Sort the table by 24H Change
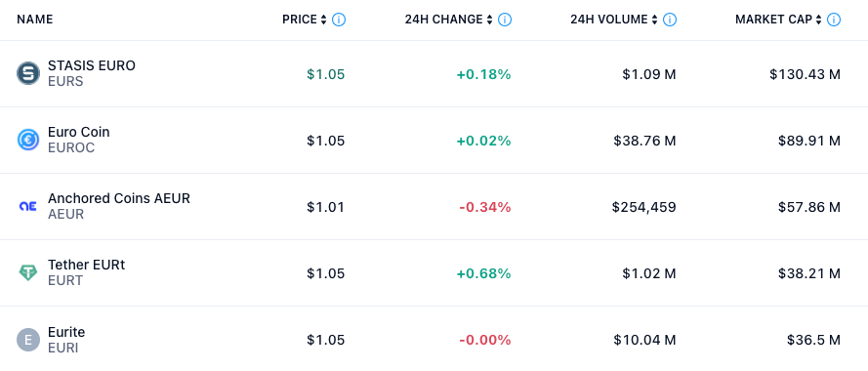Viewport: 868px width, 371px height. tap(449, 20)
